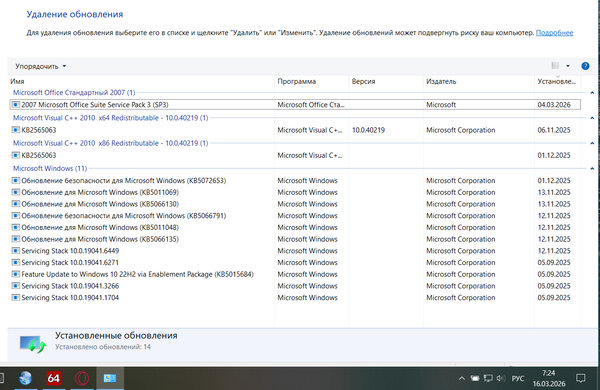Select Обновление для Windows KB5011069 name
This screenshot has height=390, width=600.
coord(100,192)
